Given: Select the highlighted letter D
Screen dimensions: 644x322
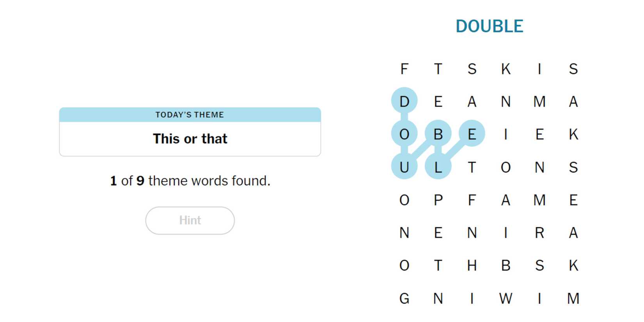Looking at the screenshot, I should point(404,101).
